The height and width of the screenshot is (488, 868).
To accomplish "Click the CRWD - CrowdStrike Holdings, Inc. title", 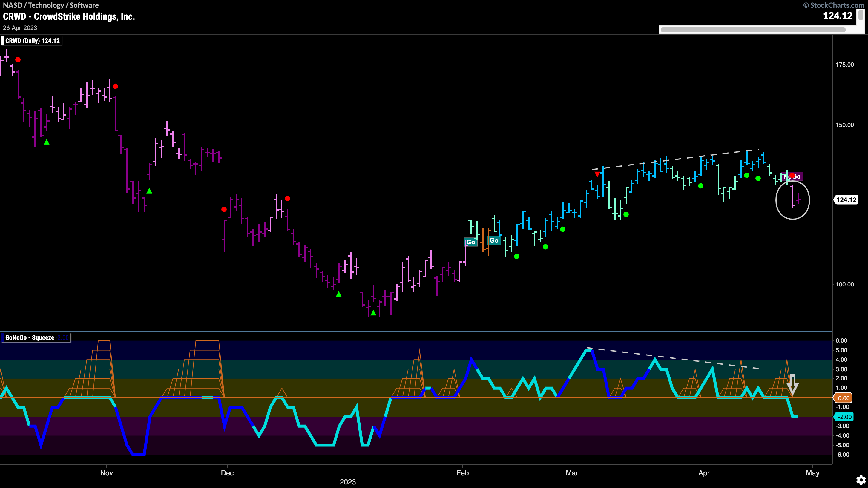I will coord(69,16).
